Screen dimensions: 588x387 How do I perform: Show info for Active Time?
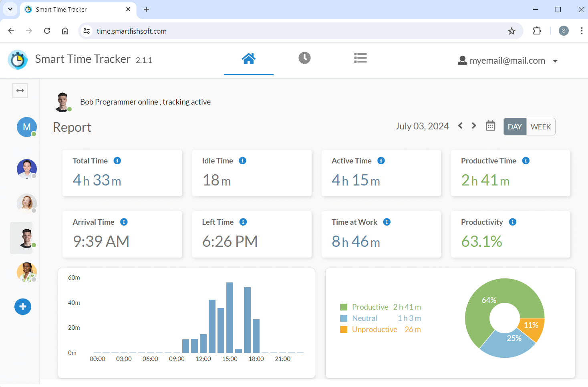[x=381, y=161]
